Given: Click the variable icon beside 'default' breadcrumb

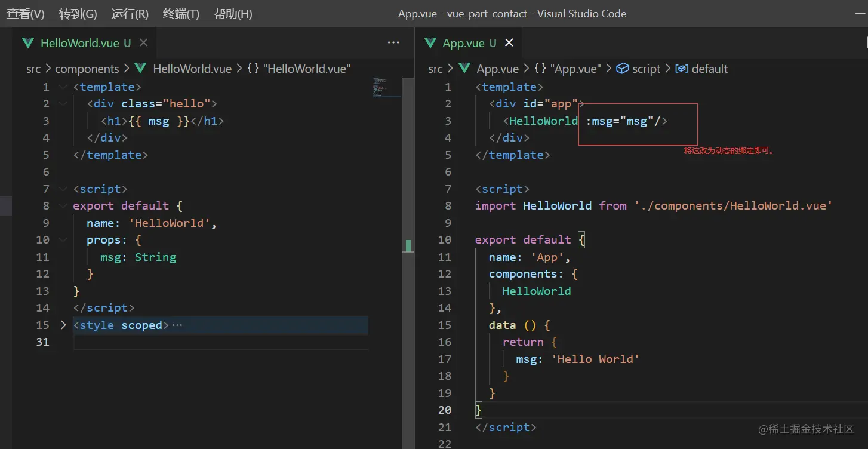Looking at the screenshot, I should tap(682, 69).
